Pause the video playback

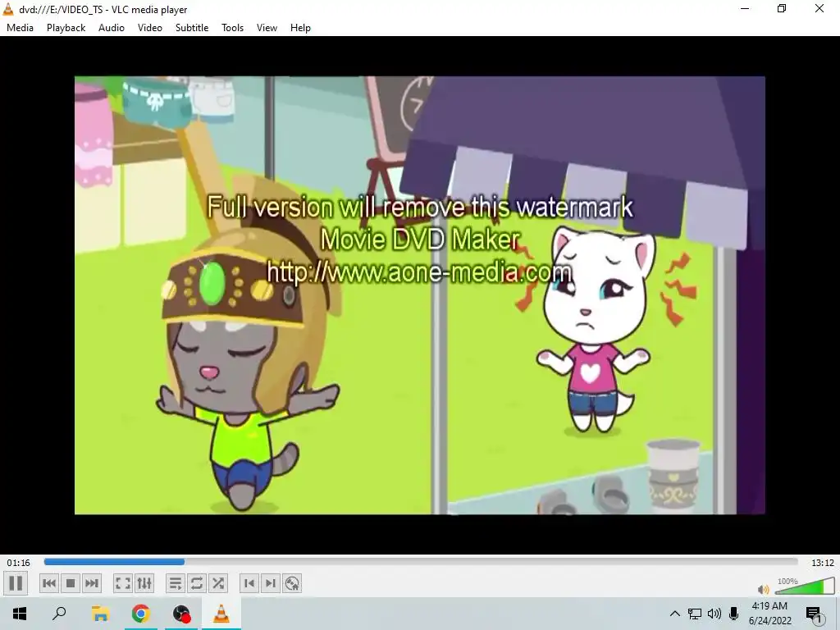(x=16, y=583)
